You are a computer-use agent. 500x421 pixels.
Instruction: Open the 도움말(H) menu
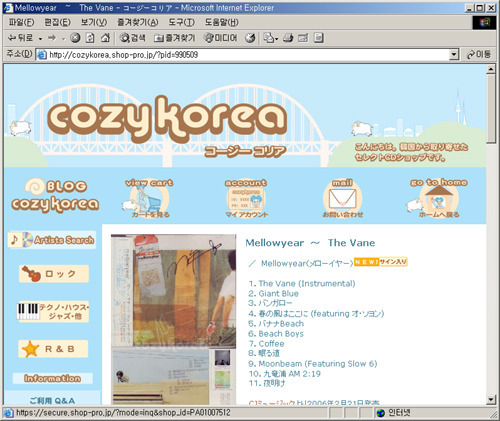pos(222,22)
